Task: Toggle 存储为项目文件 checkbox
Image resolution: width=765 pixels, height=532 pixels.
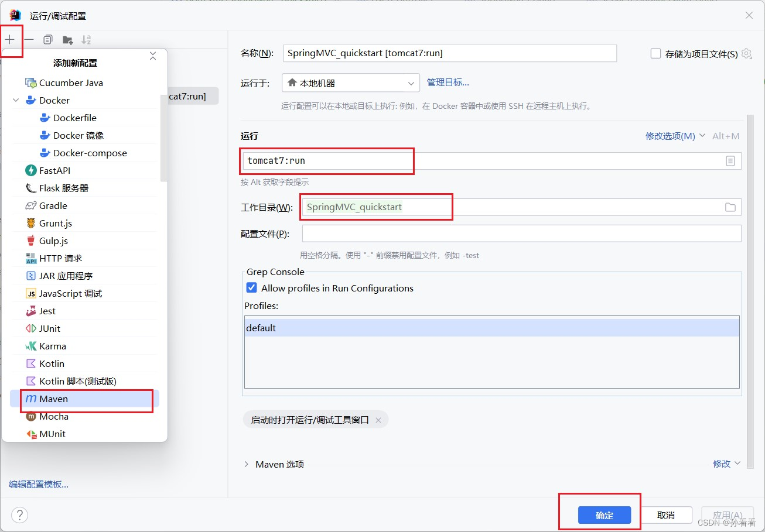Action: (x=656, y=54)
